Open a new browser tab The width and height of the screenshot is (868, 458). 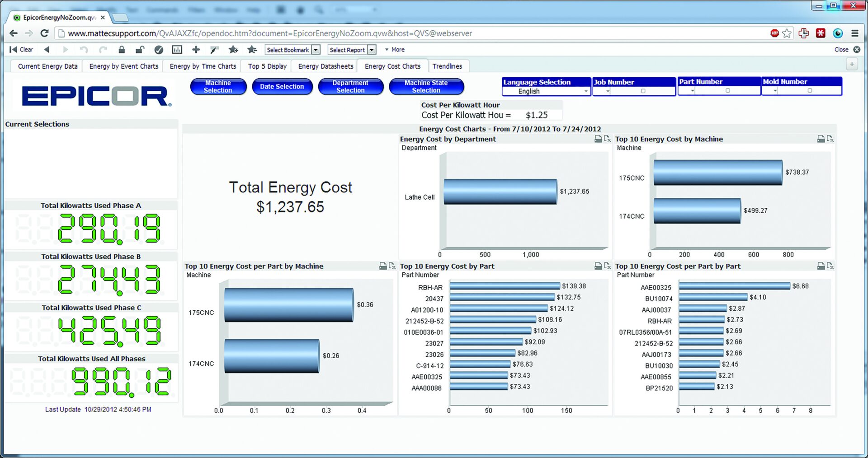click(x=120, y=18)
